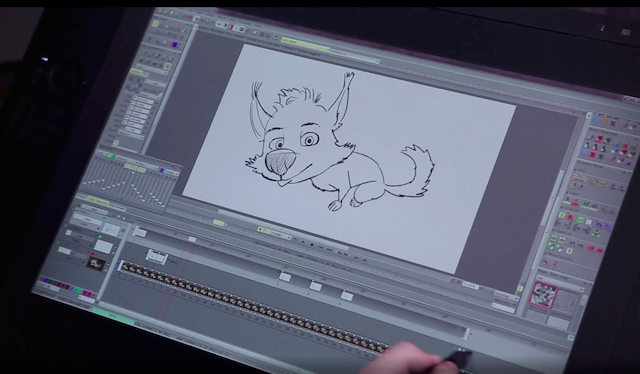Screen dimensions: 640x374
Task: Click the horizontal scrollbar beneath the canvas
Action: click(282, 230)
